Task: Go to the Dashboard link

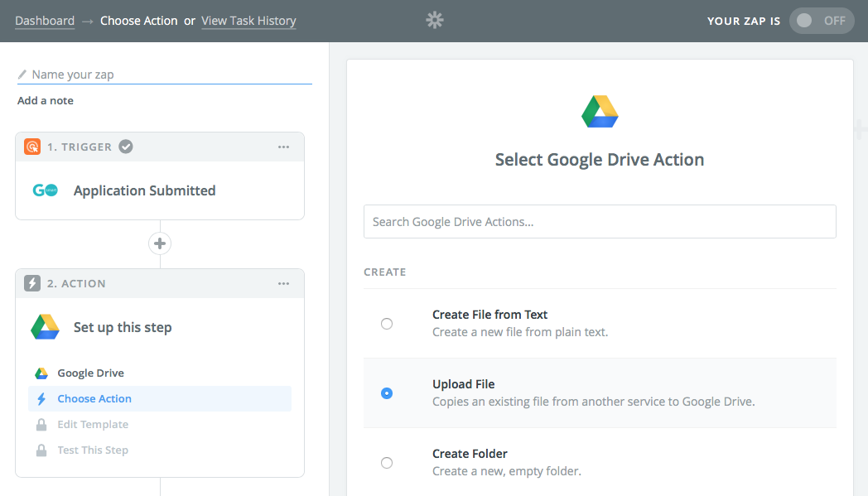Action: click(45, 21)
